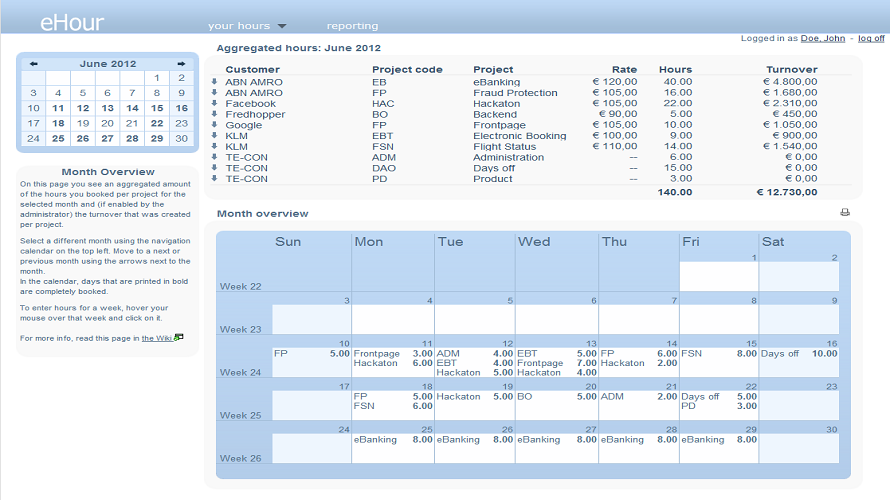
Task: Click the log off link
Action: [871, 38]
